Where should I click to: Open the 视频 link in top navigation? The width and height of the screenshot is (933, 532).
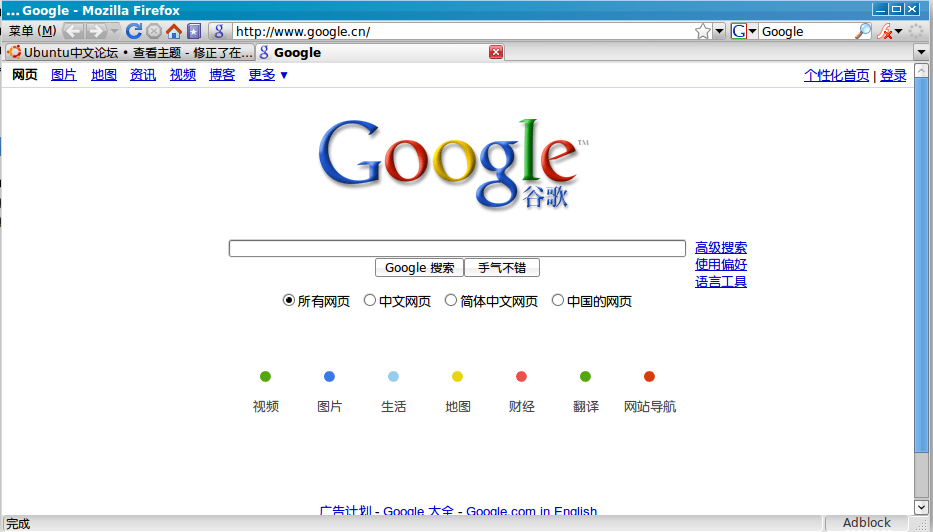pyautogui.click(x=183, y=74)
